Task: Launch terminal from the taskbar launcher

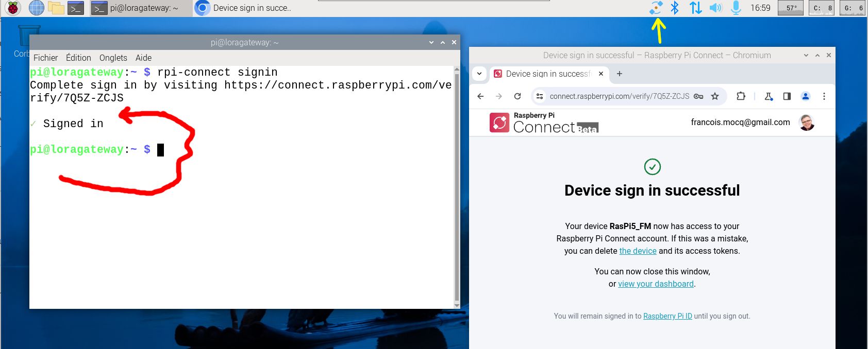Action: click(76, 8)
